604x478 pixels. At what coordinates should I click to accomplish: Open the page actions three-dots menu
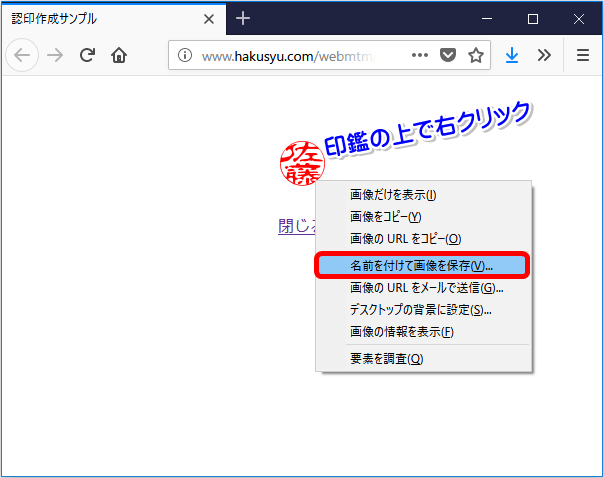coord(419,55)
